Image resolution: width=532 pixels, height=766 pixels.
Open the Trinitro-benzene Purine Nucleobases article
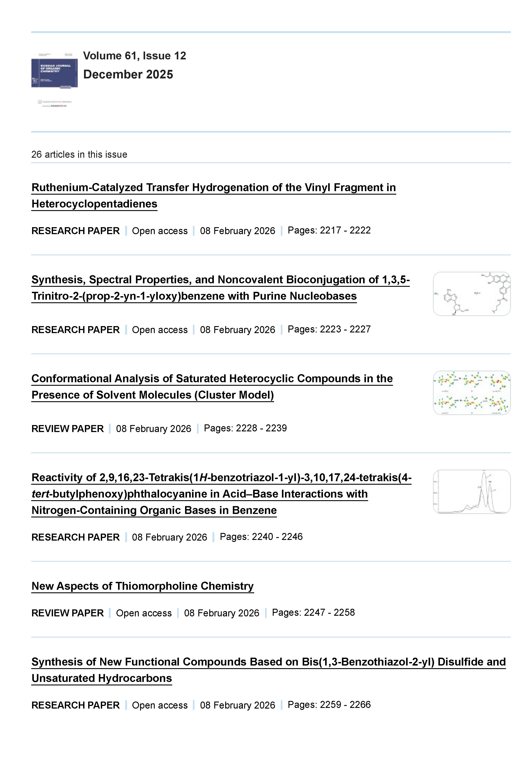coord(220,280)
